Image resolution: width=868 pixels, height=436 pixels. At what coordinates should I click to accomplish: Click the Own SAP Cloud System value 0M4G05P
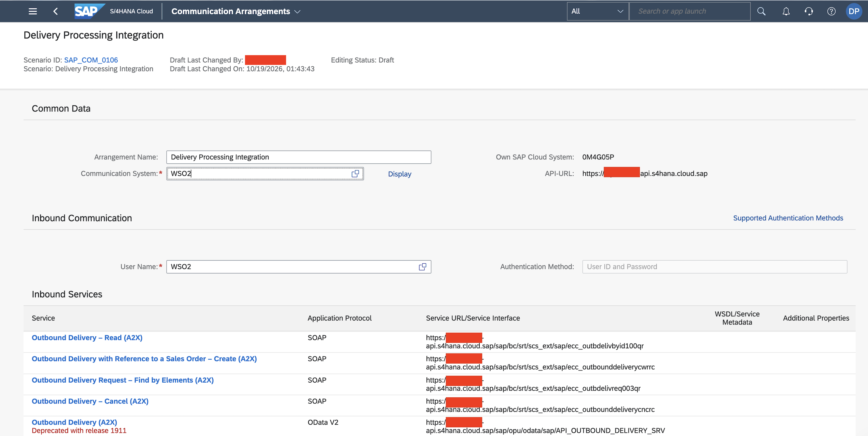point(598,157)
